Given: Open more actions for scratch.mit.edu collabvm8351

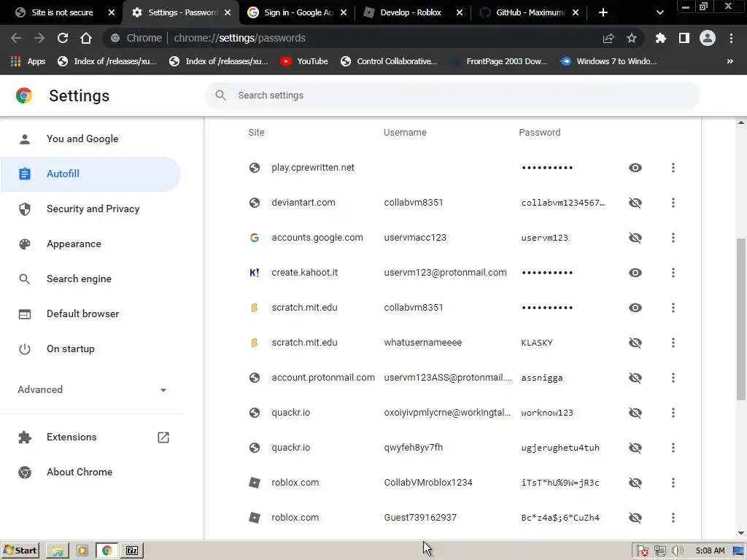Looking at the screenshot, I should click(673, 308).
